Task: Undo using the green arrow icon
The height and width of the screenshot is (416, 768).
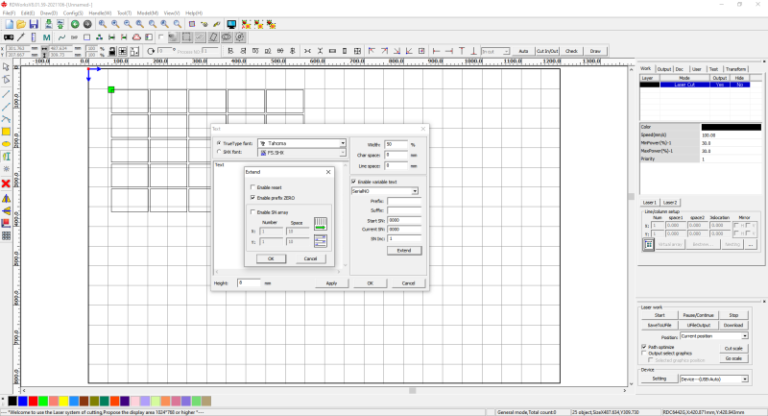Action: point(75,24)
